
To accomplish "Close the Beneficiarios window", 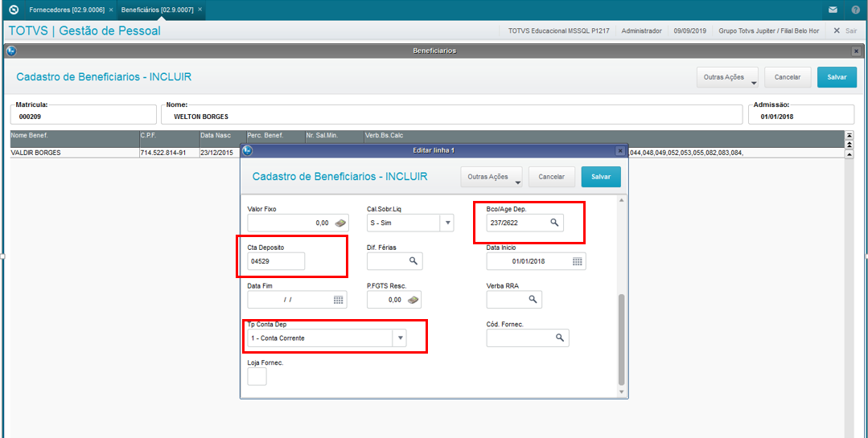I will (x=856, y=51).
